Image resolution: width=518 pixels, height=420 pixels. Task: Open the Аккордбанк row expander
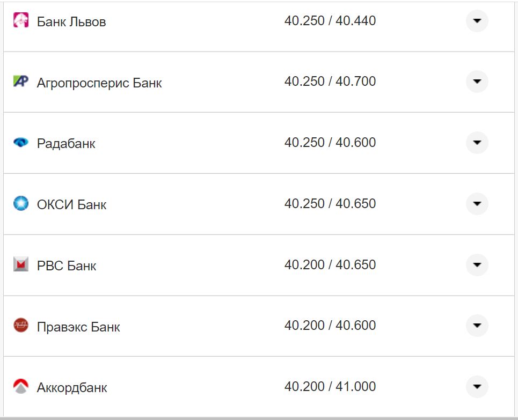click(x=477, y=387)
